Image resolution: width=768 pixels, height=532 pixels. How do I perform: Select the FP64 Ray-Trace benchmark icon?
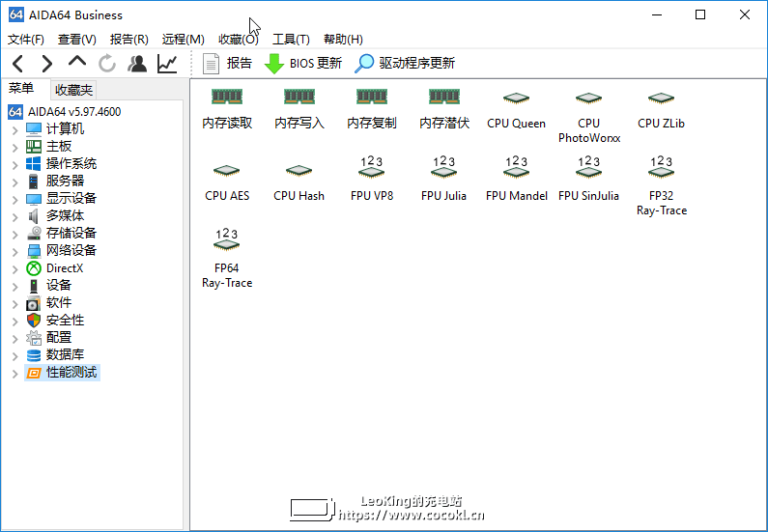pyautogui.click(x=227, y=239)
